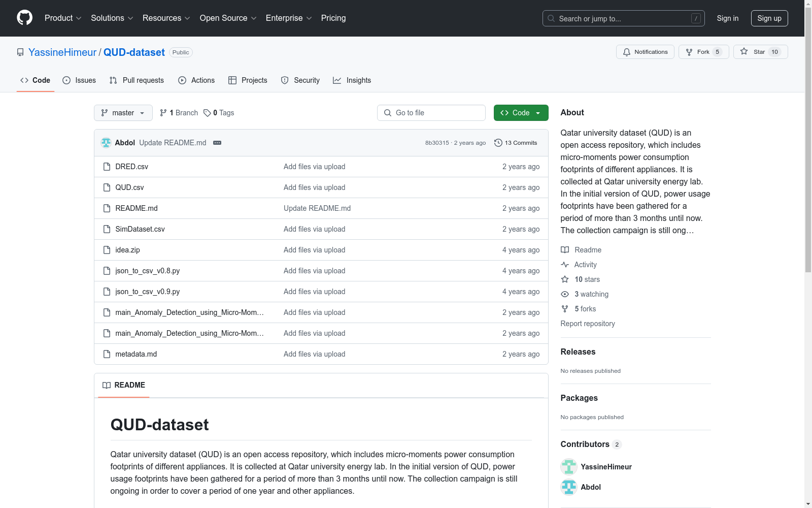Image resolution: width=812 pixels, height=508 pixels.
Task: Click the Sign in link
Action: click(728, 18)
